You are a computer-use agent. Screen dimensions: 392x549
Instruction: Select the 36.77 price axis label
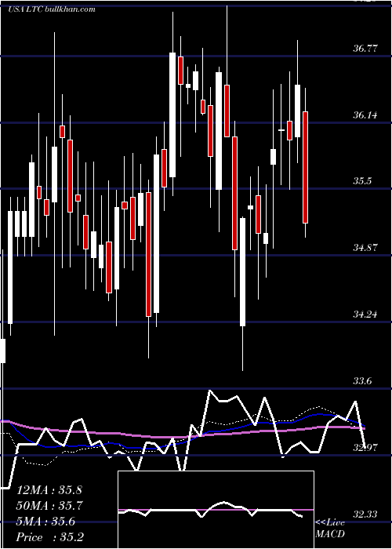click(x=365, y=49)
